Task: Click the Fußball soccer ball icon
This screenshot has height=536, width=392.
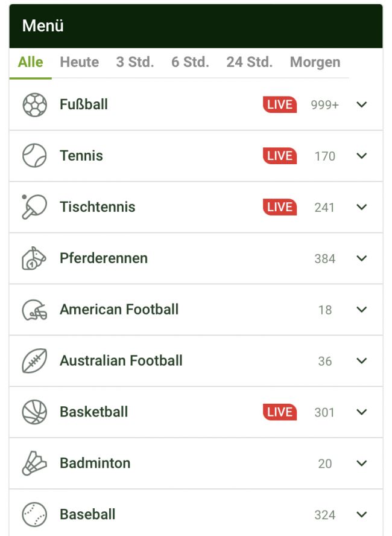Action: pyautogui.click(x=34, y=104)
